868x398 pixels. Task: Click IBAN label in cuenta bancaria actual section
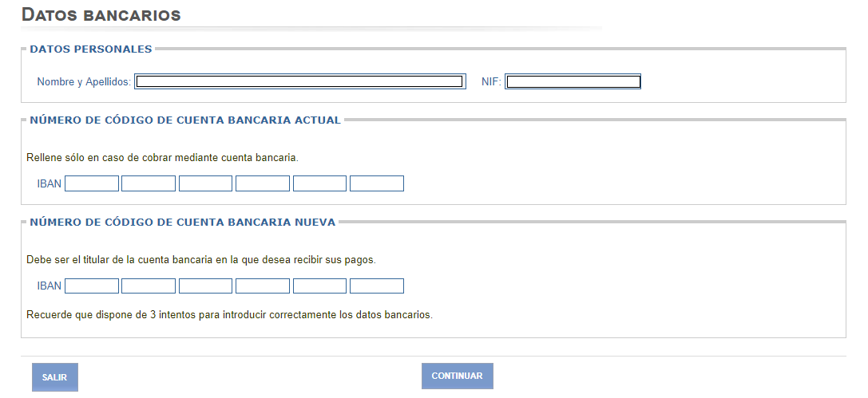click(49, 184)
